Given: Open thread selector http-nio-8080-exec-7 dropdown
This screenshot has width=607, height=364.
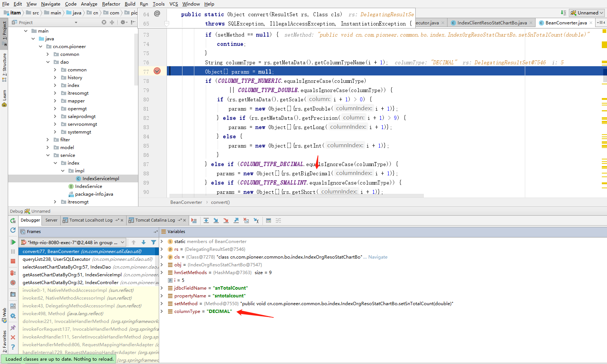Looking at the screenshot, I should click(x=73, y=242).
